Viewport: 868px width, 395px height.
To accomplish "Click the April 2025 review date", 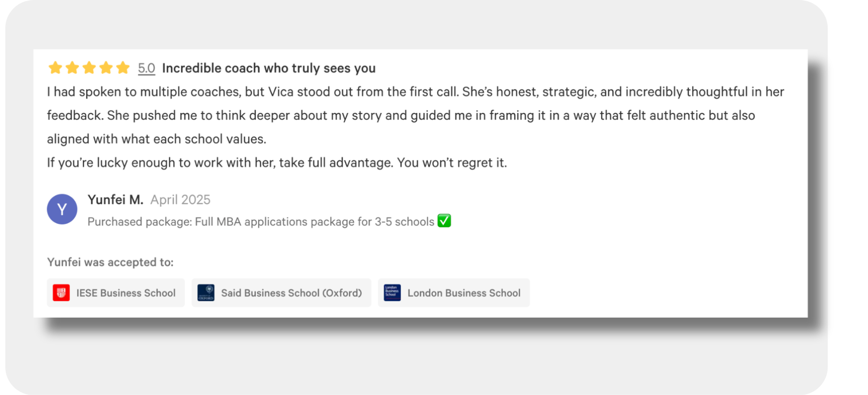I will click(180, 200).
